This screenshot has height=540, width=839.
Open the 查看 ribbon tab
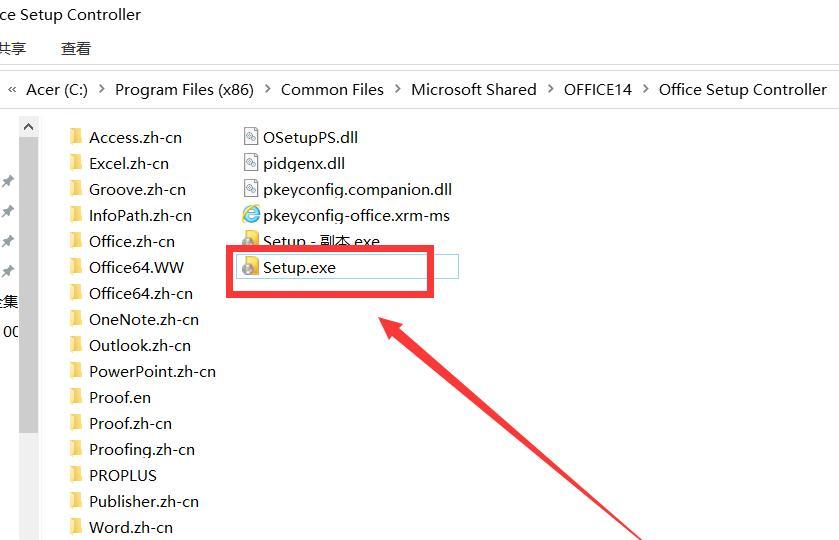(x=75, y=49)
